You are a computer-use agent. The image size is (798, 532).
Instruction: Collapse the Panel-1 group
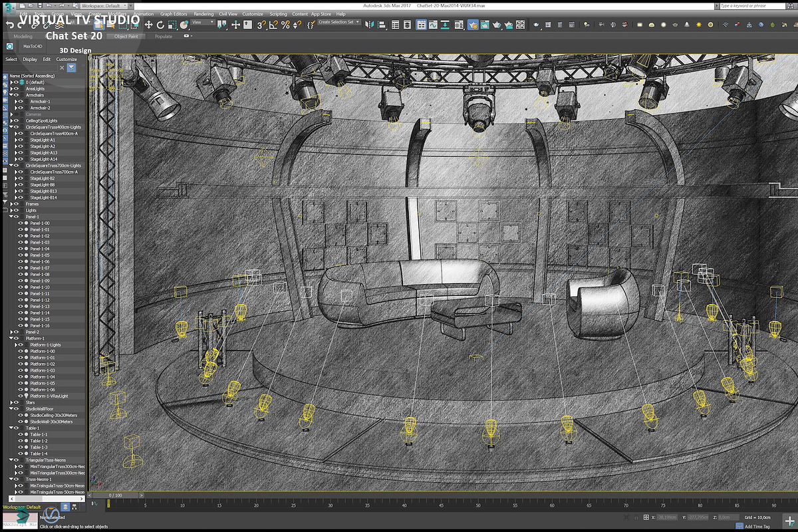click(11, 217)
